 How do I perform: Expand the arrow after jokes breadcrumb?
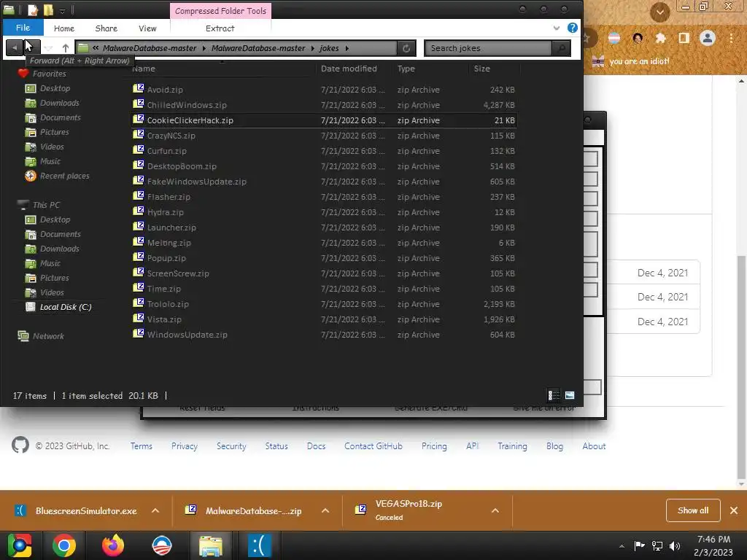pyautogui.click(x=347, y=48)
